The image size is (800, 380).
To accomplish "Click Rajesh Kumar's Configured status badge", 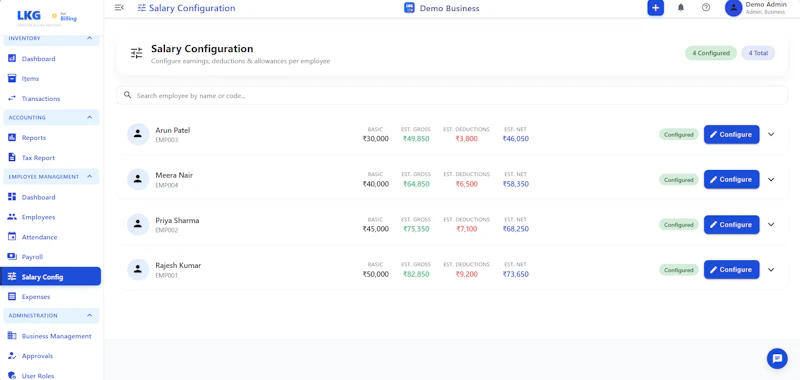I will pyautogui.click(x=679, y=270).
